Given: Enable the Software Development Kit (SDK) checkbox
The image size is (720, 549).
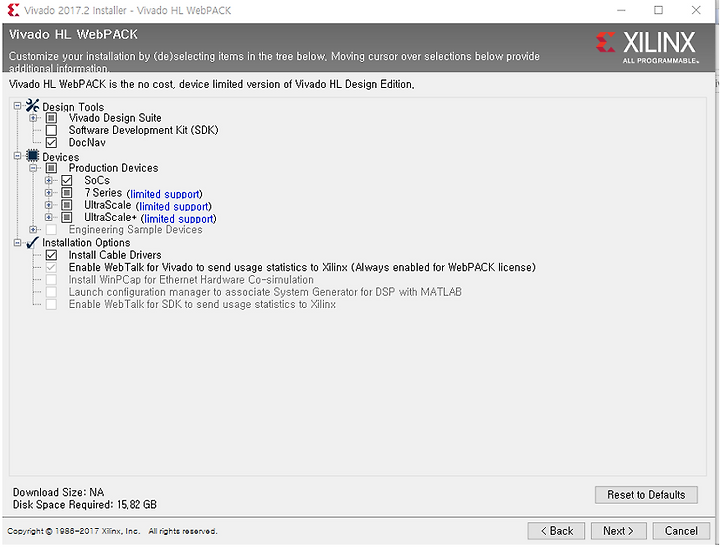Looking at the screenshot, I should point(51,130).
